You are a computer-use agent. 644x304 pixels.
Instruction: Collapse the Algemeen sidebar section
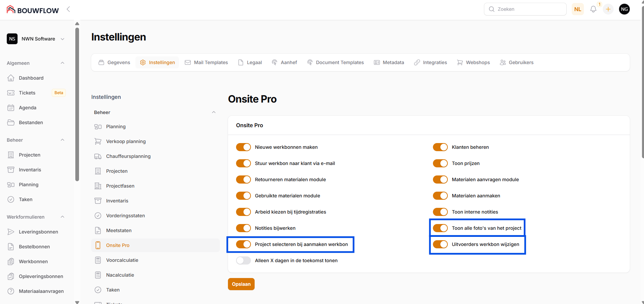(62, 63)
